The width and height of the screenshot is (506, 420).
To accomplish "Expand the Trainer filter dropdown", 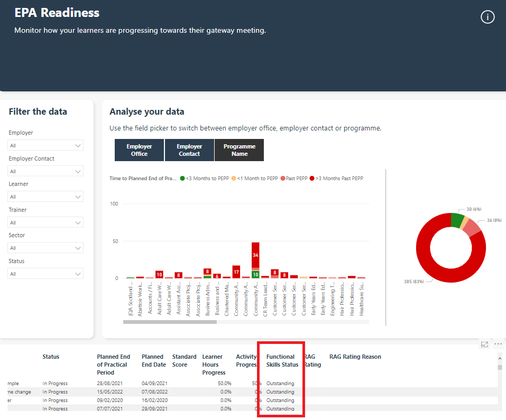I will (x=45, y=222).
